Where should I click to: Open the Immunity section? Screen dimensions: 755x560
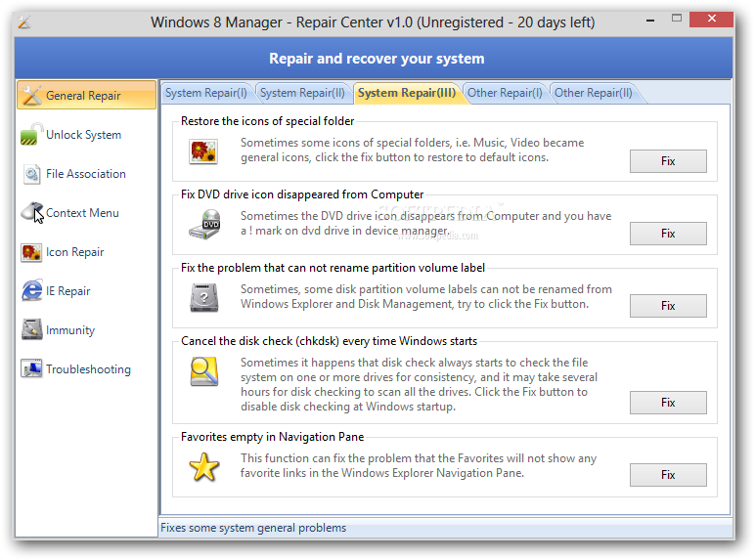[87, 330]
